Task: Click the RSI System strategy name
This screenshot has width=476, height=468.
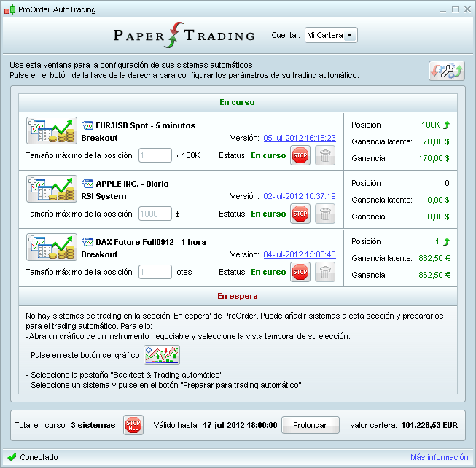Action: coord(104,196)
